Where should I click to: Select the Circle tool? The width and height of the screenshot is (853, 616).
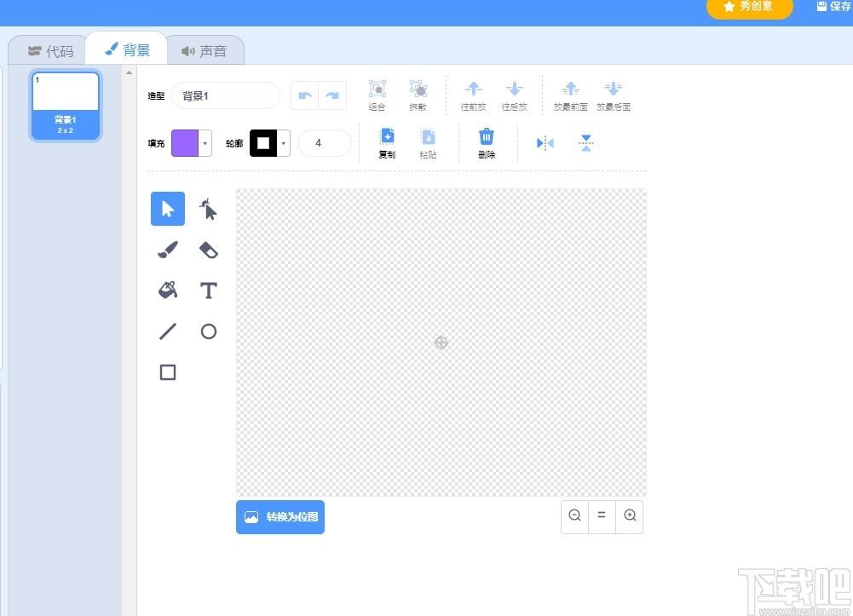[209, 331]
